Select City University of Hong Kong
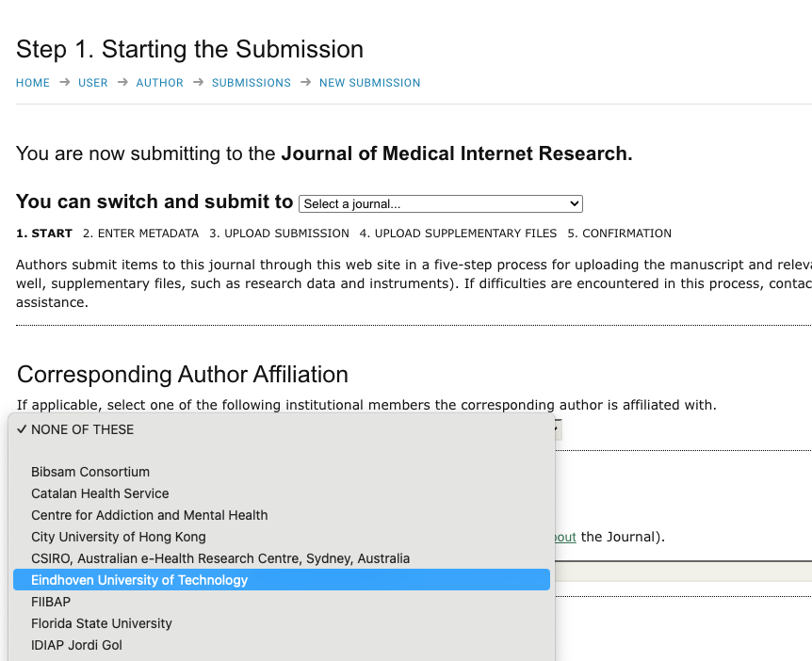Screen dimensions: 812x661 (118, 537)
